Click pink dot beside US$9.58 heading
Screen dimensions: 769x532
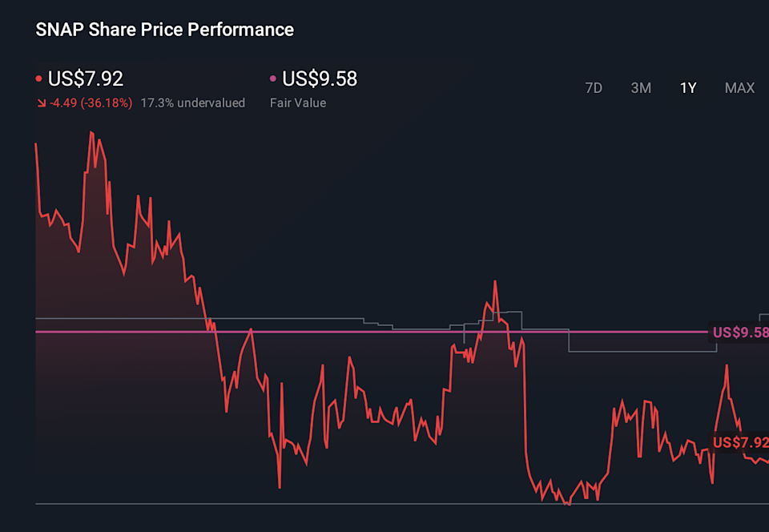(x=273, y=79)
